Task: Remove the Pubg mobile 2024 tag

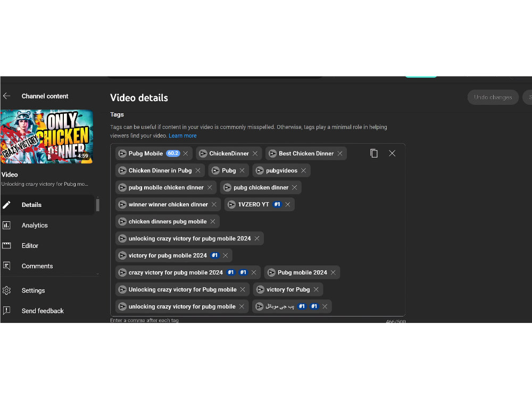Action: click(x=333, y=272)
